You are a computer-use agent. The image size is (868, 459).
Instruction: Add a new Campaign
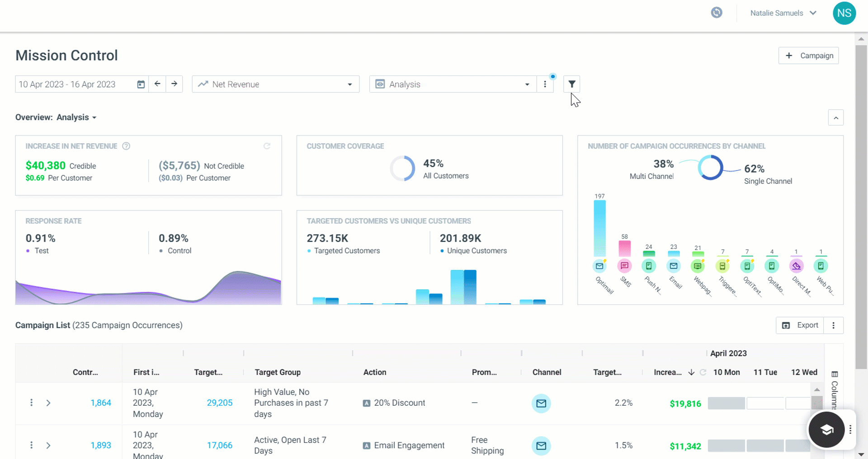(x=809, y=56)
